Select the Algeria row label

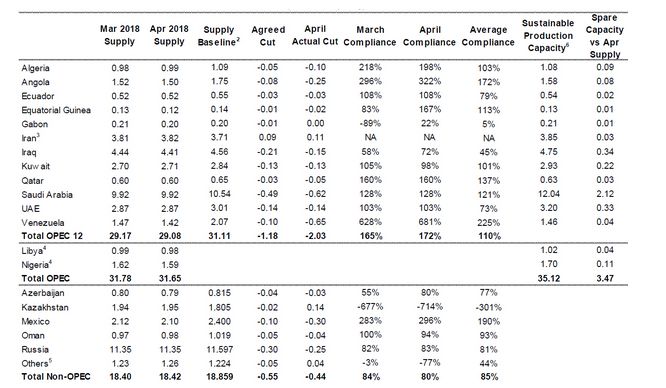point(36,68)
